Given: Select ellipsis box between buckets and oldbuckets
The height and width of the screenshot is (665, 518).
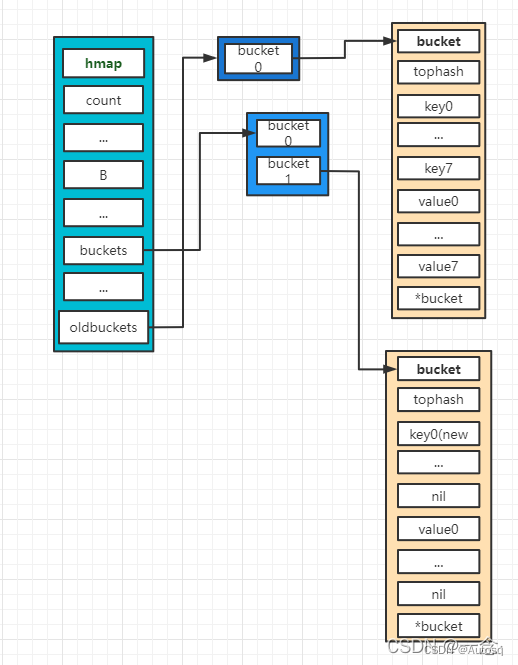Looking at the screenshot, I should click(x=104, y=287).
